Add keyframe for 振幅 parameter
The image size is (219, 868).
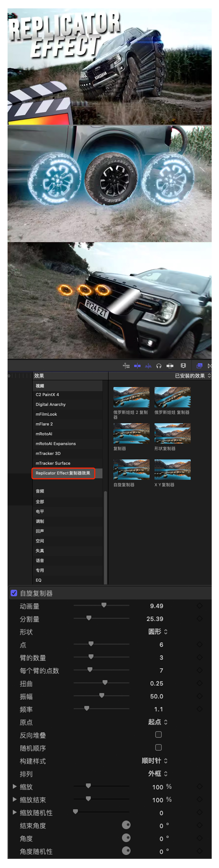point(199,696)
